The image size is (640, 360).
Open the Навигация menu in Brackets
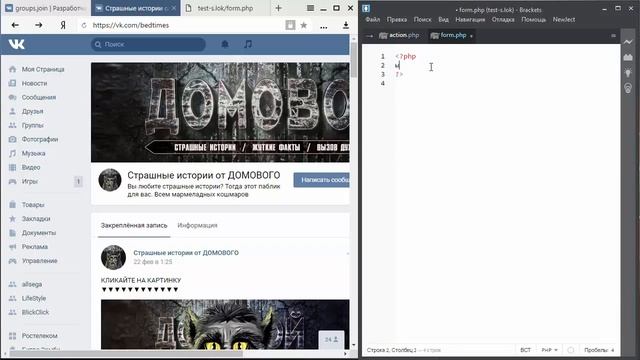pos(470,20)
